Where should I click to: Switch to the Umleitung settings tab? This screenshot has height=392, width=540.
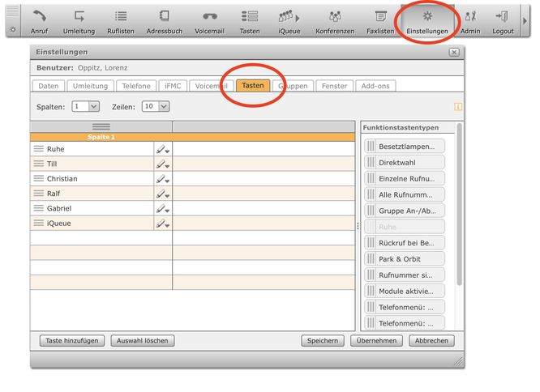(x=90, y=86)
